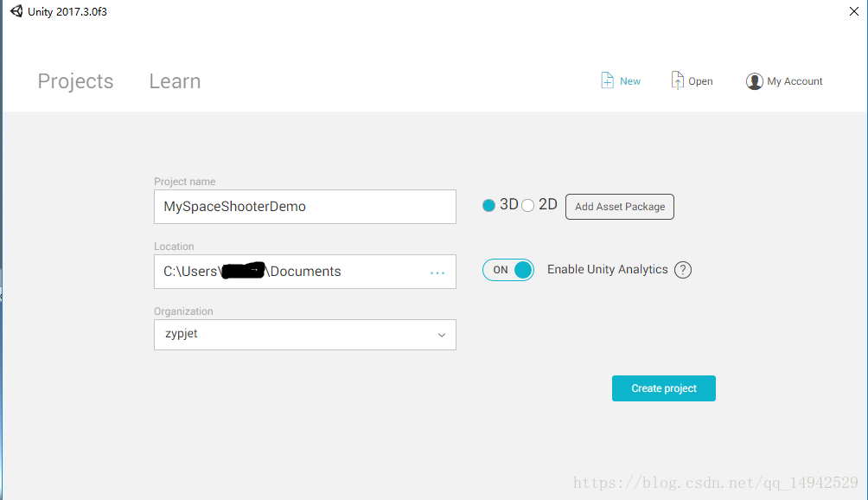This screenshot has height=500, width=868.
Task: Select the 3D radio button
Action: pyautogui.click(x=488, y=205)
